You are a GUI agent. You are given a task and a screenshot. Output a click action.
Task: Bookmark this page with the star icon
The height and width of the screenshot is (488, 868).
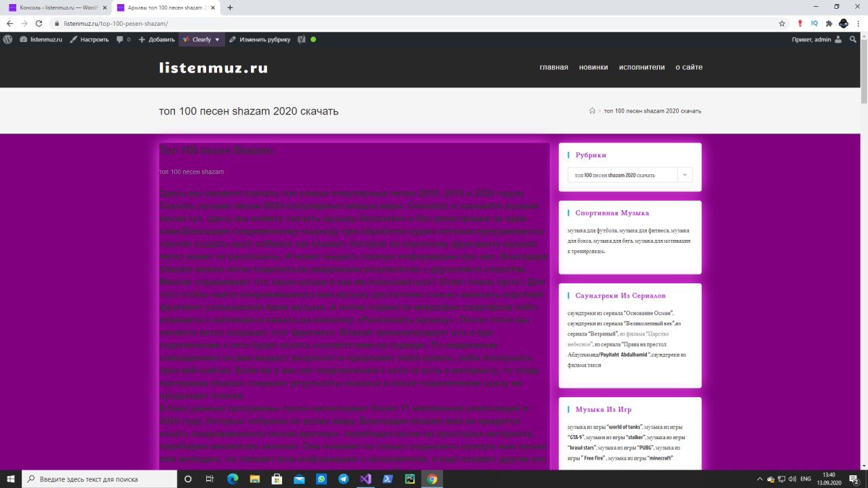782,23
